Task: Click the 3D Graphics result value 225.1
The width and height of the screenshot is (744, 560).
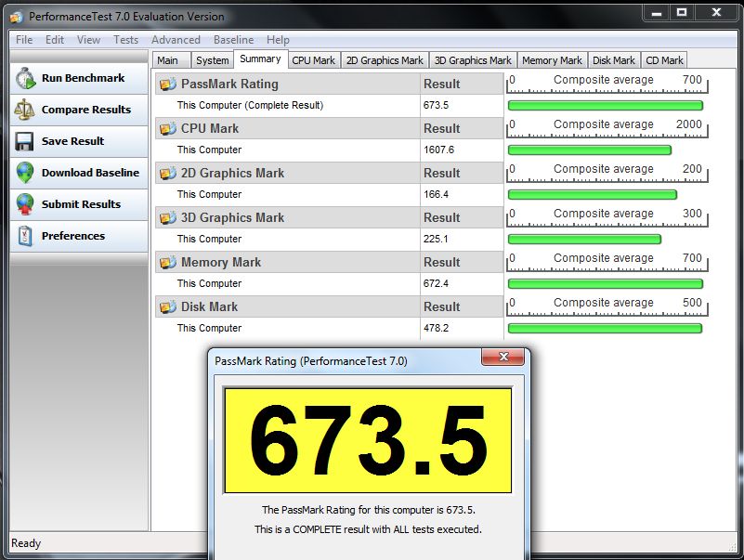Action: coord(436,240)
